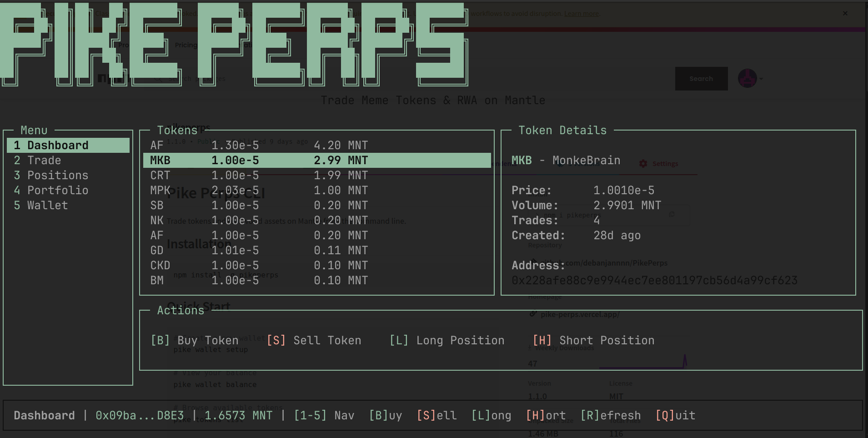Click the Settings gear icon
Image resolution: width=868 pixels, height=438 pixels.
click(643, 164)
